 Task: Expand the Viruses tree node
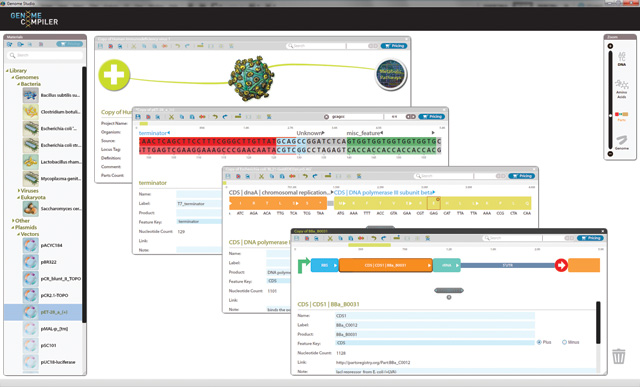(x=18, y=191)
